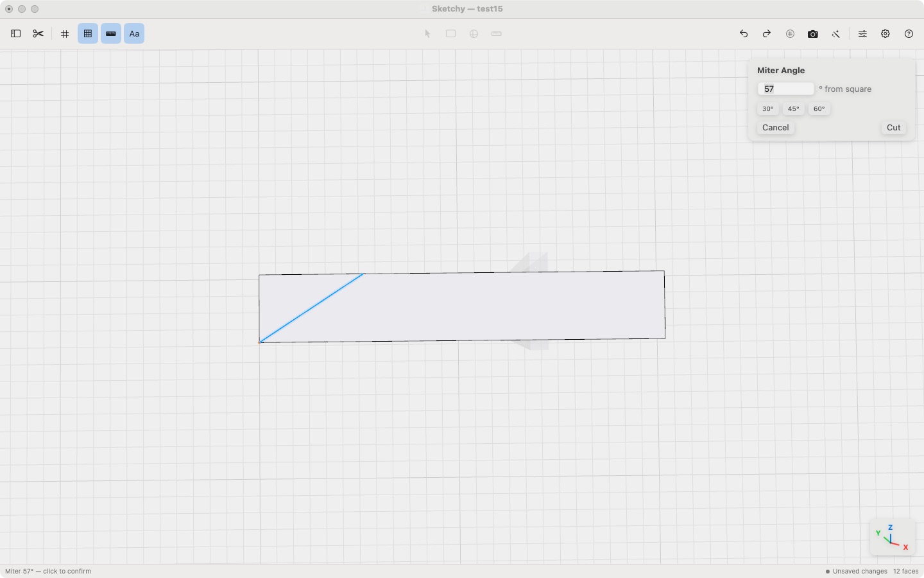The image size is (924, 578).
Task: Click the "Miter 57° — click to confirm" status
Action: 48,572
